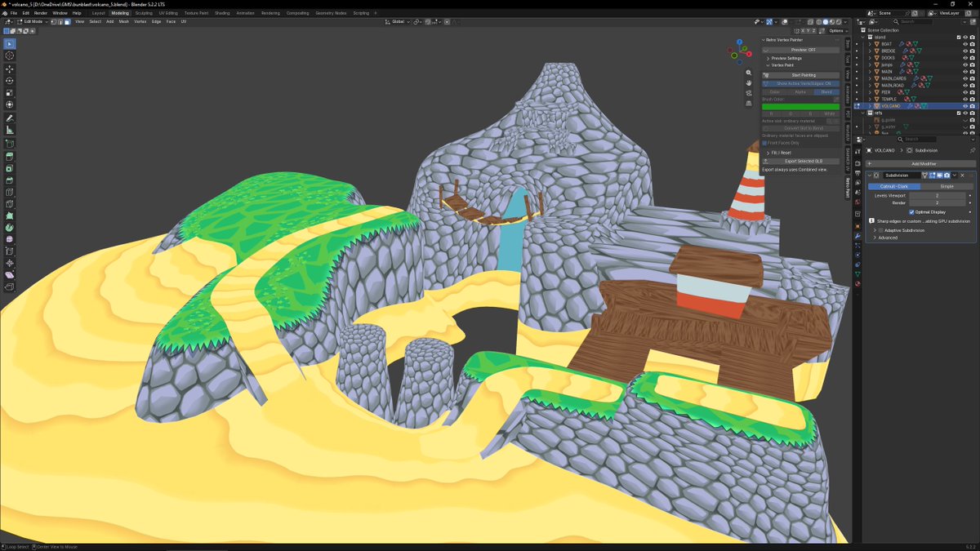This screenshot has width=980, height=551.
Task: Select the Loop Cut tool
Action: [x=10, y=192]
